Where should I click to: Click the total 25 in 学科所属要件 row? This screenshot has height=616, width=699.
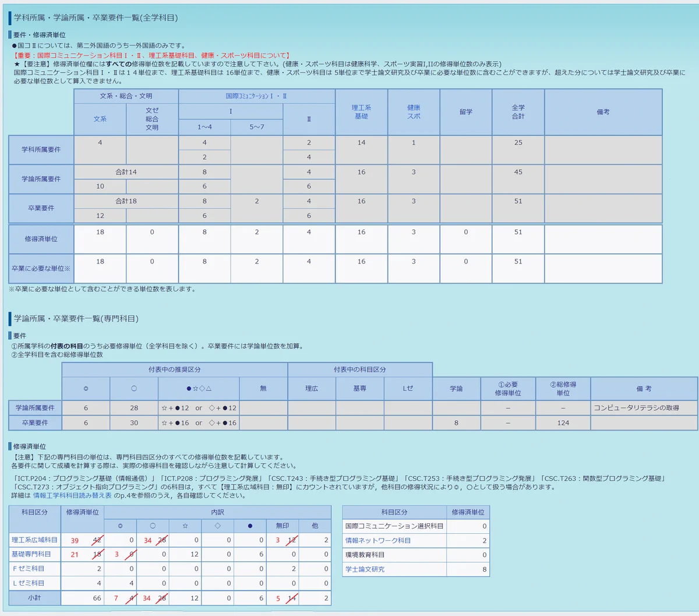[x=518, y=150]
